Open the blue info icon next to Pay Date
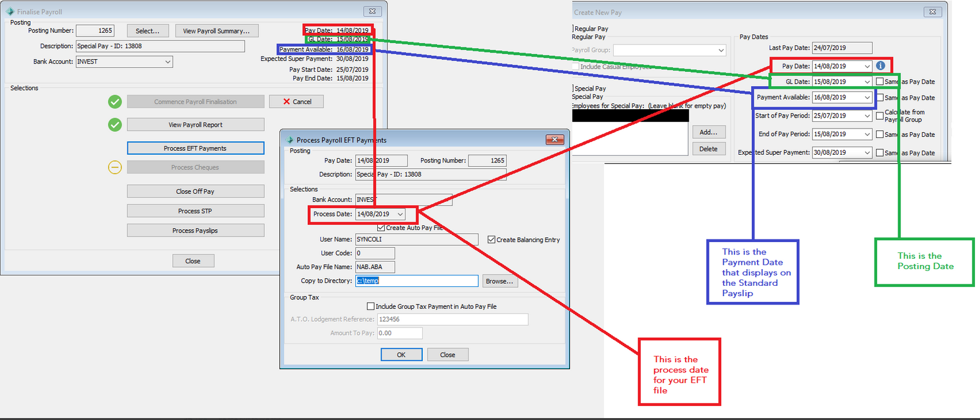This screenshot has width=980, height=420. (880, 66)
